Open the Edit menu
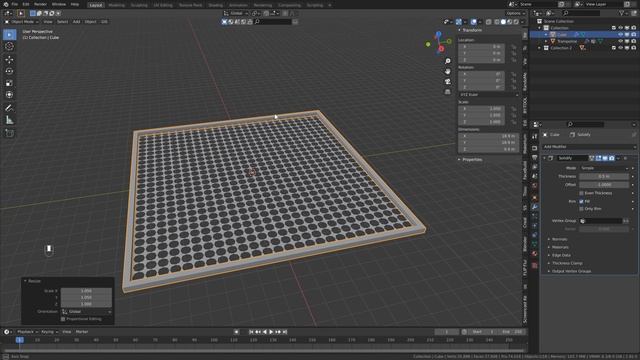 (26, 4)
